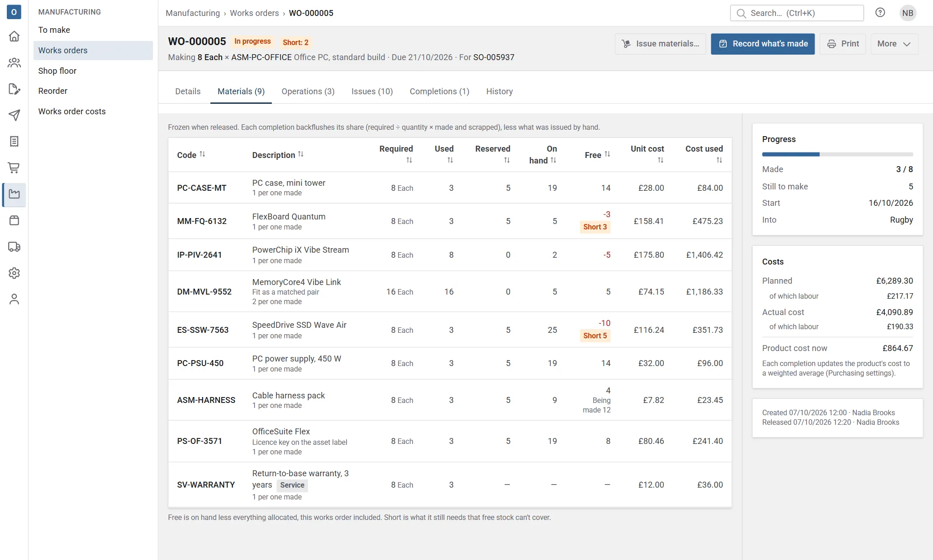933x560 pixels.
Task: Select the manufacturing factory icon in the sidebar
Action: (x=14, y=194)
